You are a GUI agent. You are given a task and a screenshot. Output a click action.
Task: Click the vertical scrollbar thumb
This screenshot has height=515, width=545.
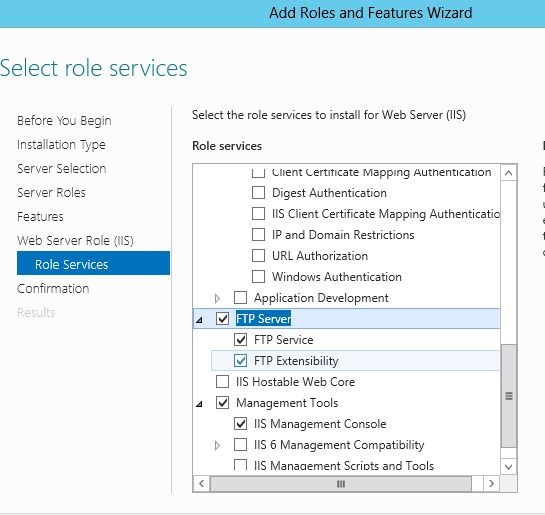509,396
